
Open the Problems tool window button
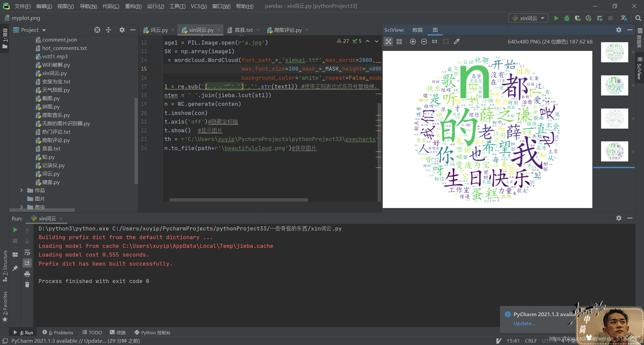coord(58,333)
